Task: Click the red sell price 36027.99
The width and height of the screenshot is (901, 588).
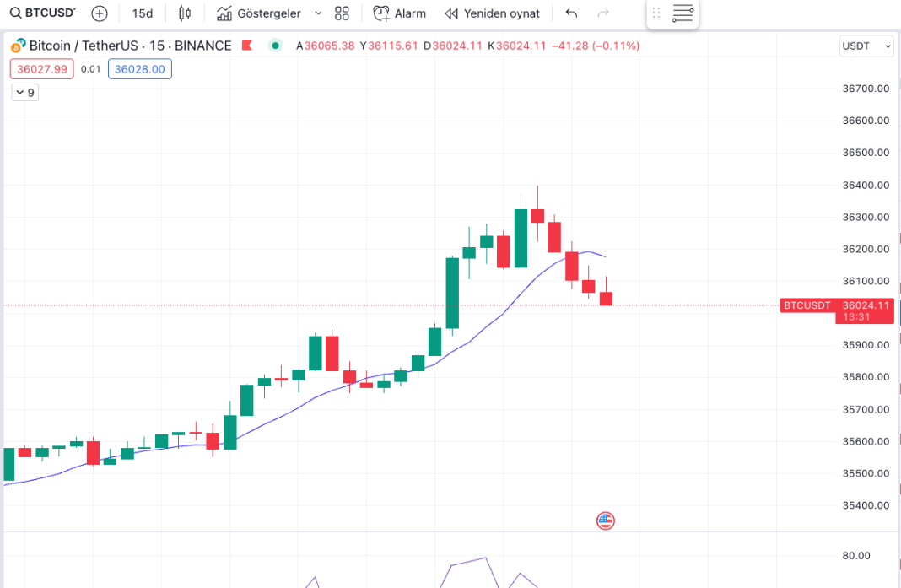Action: [x=42, y=69]
